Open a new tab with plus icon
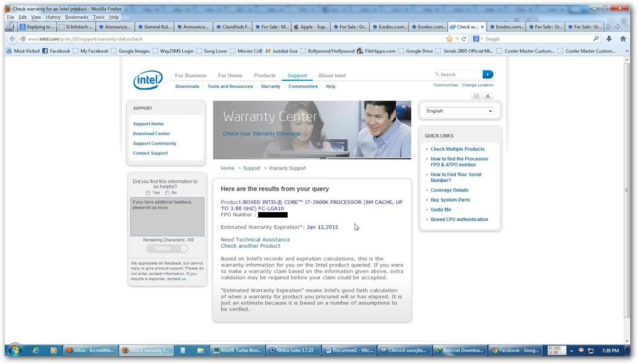 [617, 27]
